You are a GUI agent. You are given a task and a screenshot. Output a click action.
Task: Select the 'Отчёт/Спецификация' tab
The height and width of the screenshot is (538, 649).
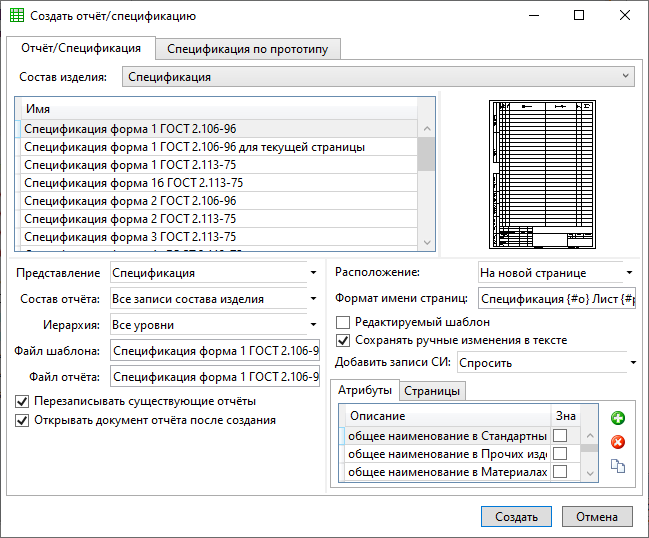[81, 48]
